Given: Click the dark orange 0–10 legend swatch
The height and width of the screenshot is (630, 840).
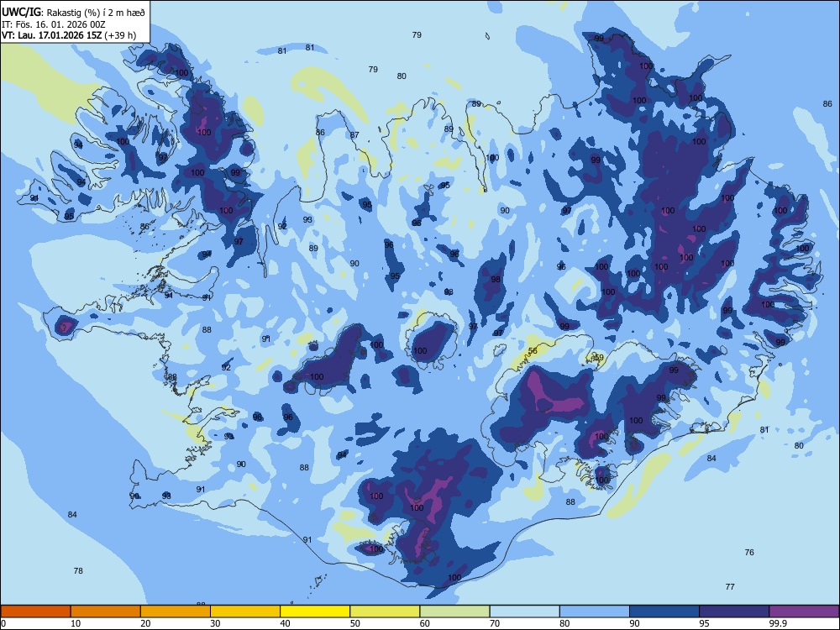Looking at the screenshot, I should coord(35,612).
